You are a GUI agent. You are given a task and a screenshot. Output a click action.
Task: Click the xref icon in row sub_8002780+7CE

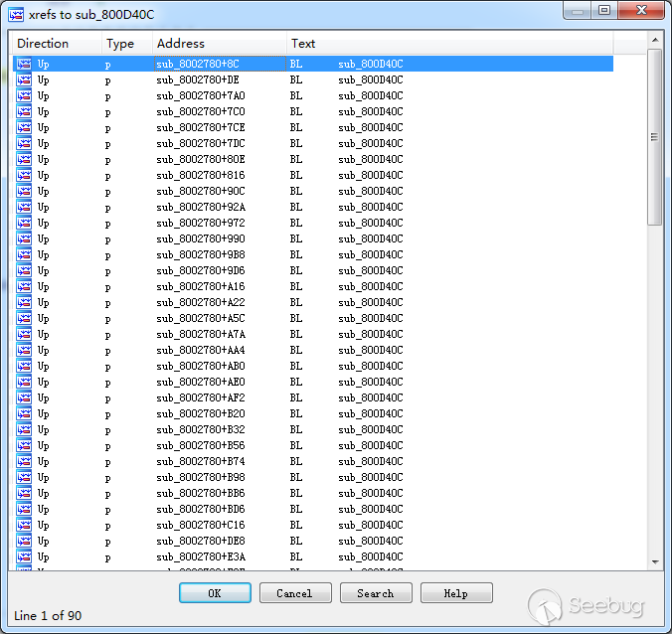click(x=24, y=127)
